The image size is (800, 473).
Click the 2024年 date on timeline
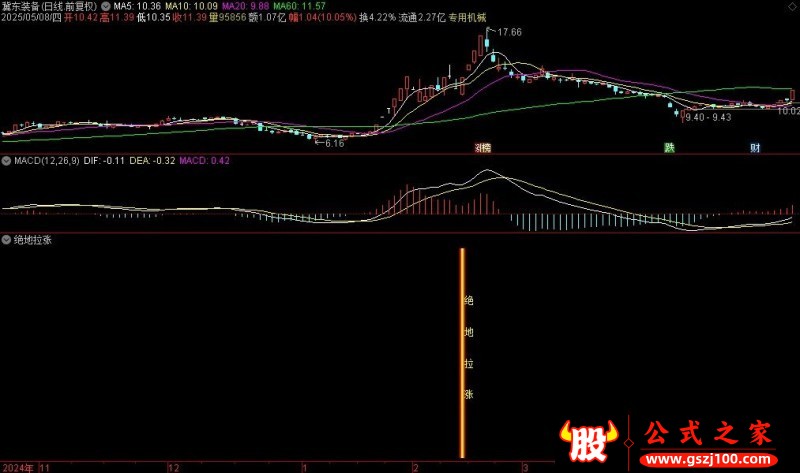[x=18, y=468]
